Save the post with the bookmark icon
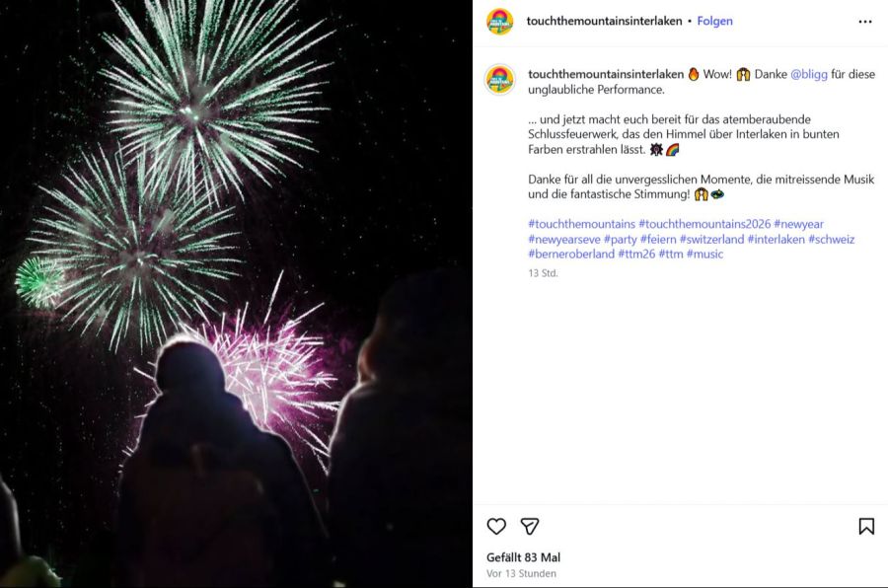The height and width of the screenshot is (588, 888). click(x=866, y=526)
